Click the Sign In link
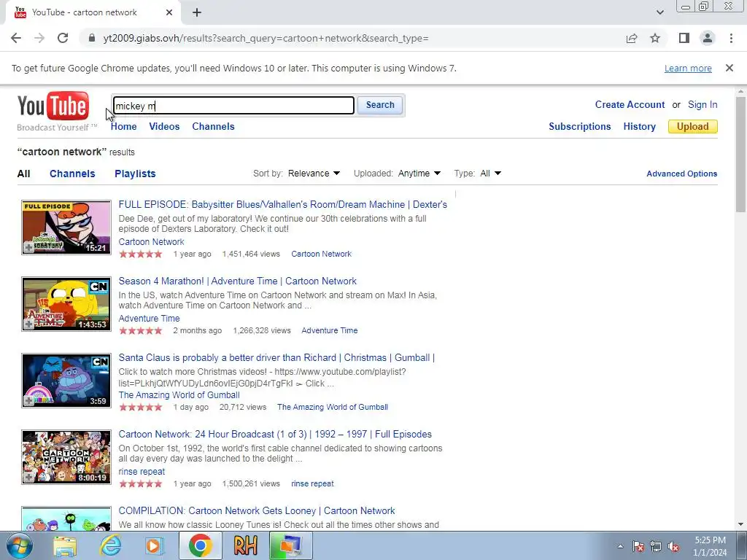747x560 pixels. (x=703, y=105)
